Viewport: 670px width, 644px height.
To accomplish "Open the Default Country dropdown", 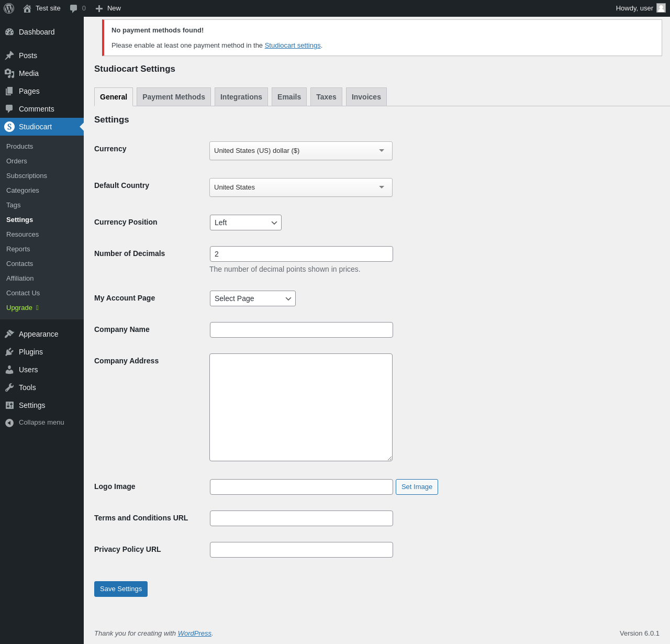I will click(301, 187).
